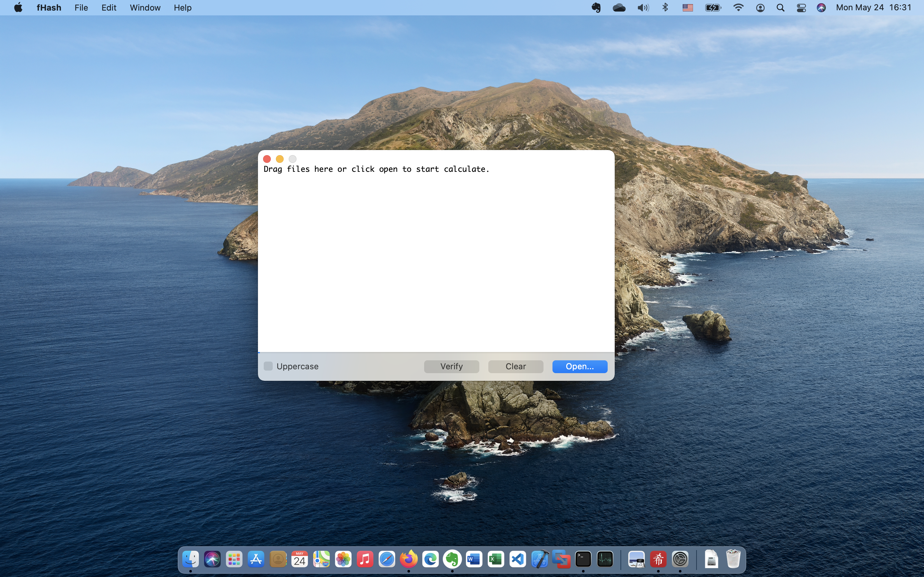
Task: Open the File menu
Action: point(81,7)
